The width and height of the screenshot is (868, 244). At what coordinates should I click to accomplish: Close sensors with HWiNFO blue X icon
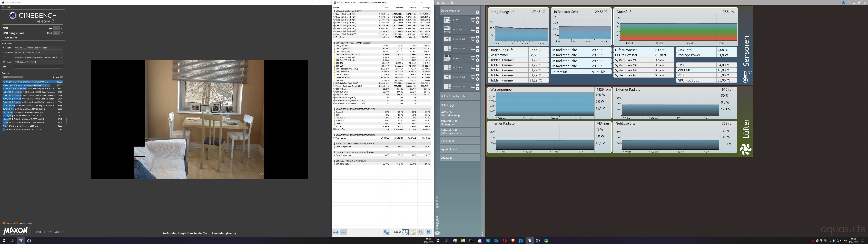point(428,232)
